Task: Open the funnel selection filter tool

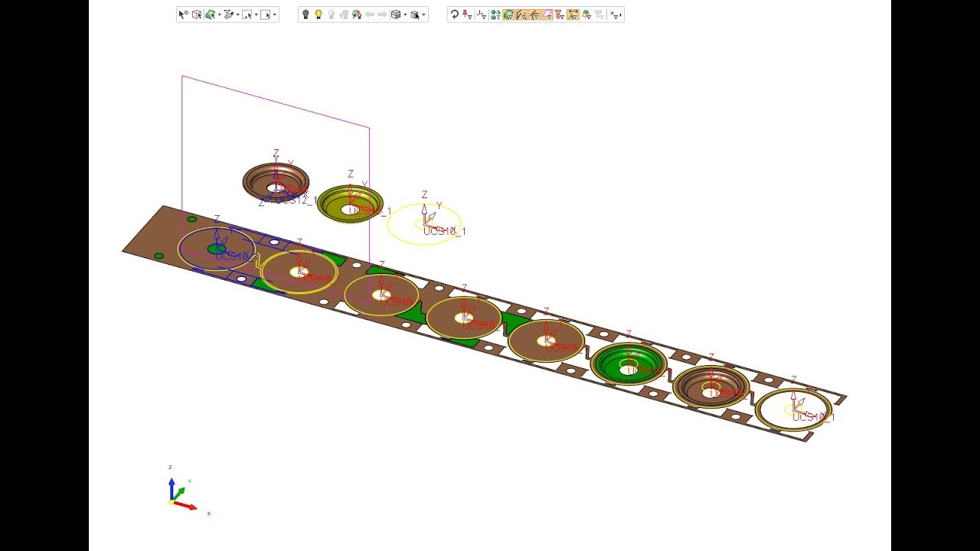Action: coord(228,15)
